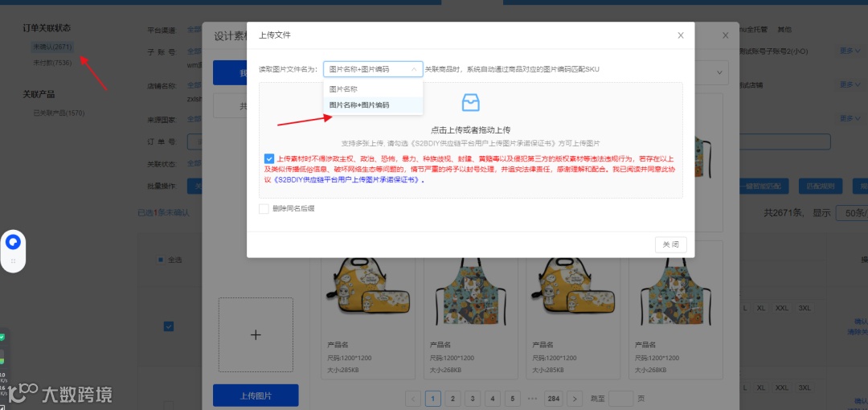Click the upload inbox icon in drop zone

click(470, 103)
